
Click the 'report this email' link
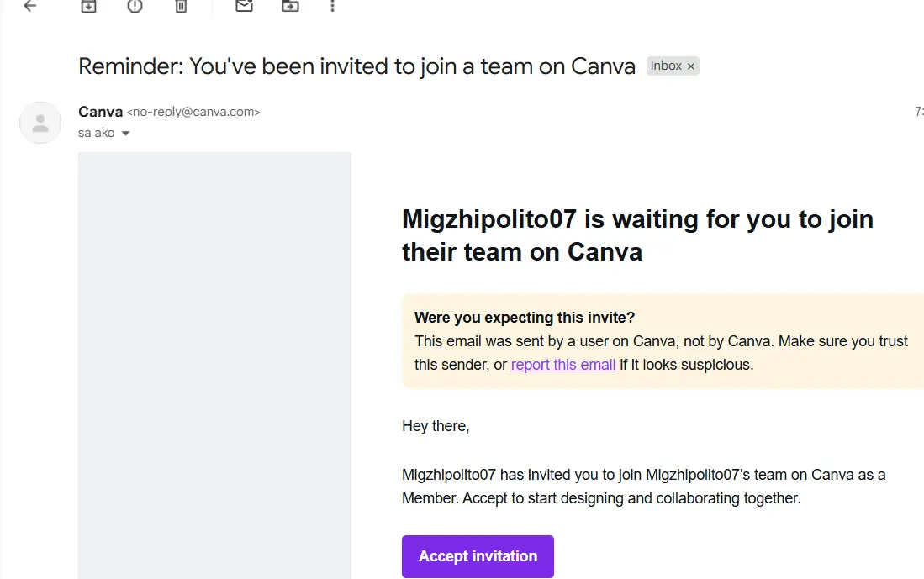pos(562,365)
